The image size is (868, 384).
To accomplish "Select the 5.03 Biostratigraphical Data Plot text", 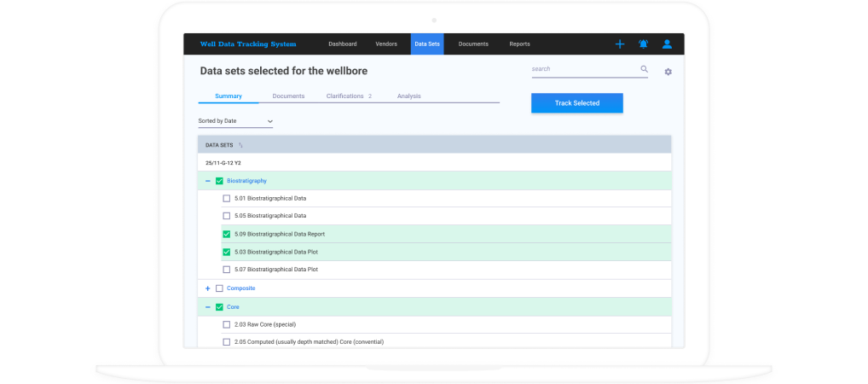I will point(276,252).
